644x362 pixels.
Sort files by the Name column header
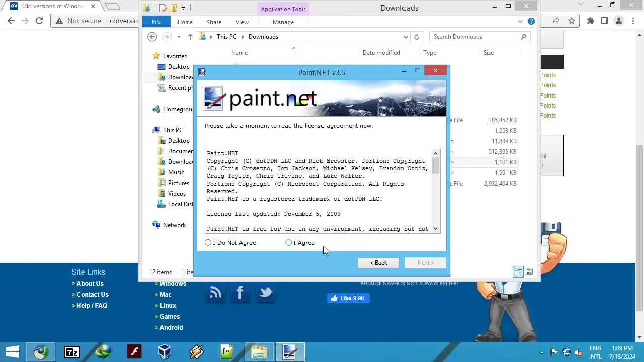tap(239, 53)
